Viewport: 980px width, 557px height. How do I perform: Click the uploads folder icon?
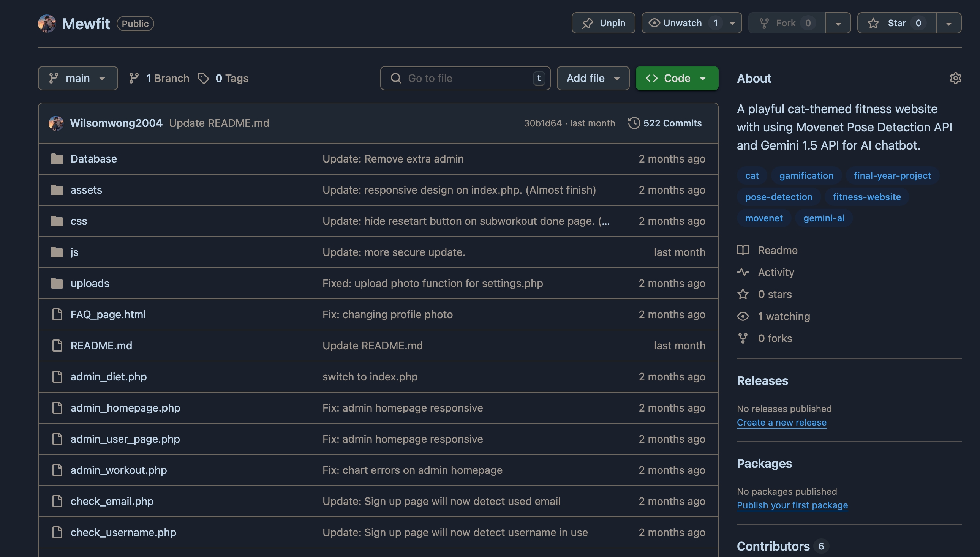[x=57, y=283]
